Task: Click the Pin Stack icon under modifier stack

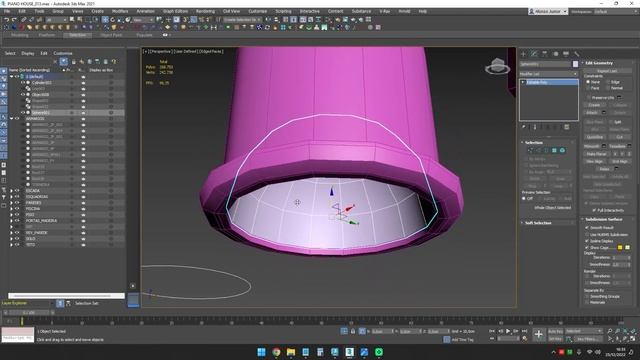Action: (524, 127)
